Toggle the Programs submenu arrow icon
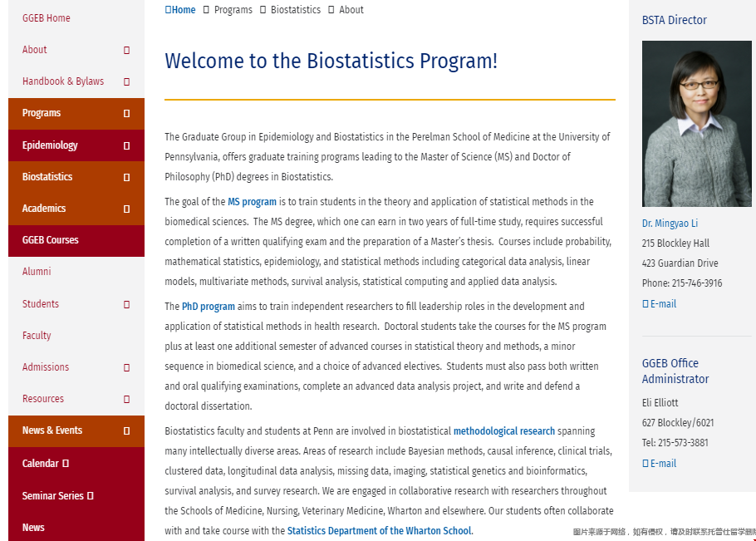The image size is (756, 541). click(126, 113)
